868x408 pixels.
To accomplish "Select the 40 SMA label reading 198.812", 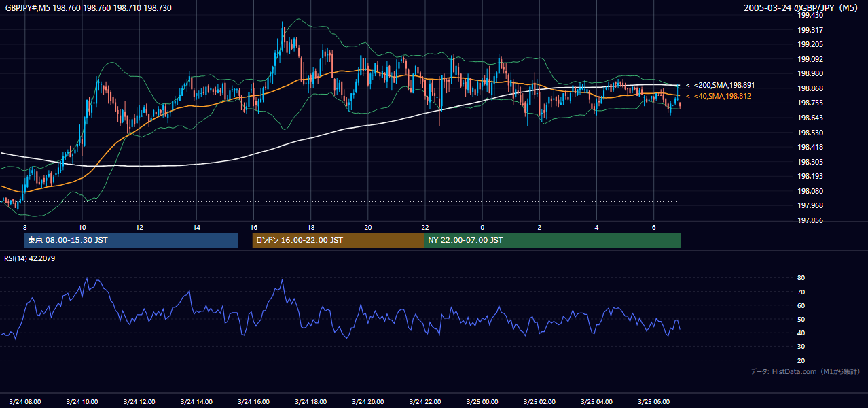I will (x=718, y=97).
